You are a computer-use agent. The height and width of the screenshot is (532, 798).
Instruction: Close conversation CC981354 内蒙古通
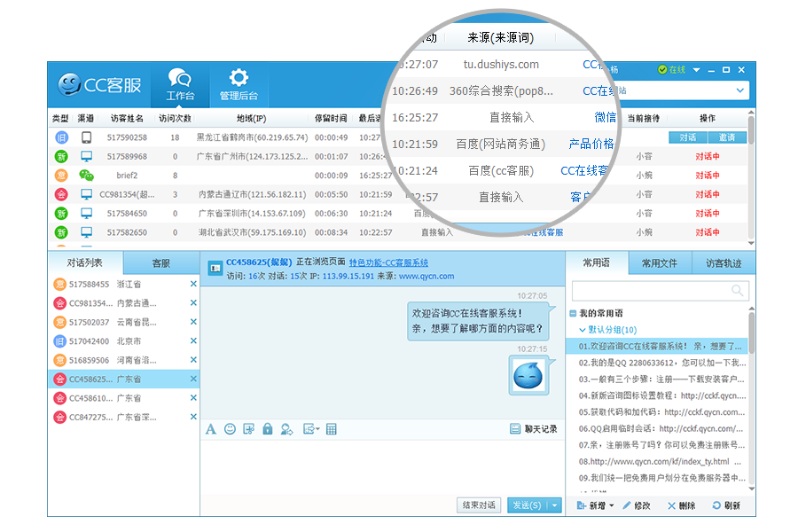193,303
